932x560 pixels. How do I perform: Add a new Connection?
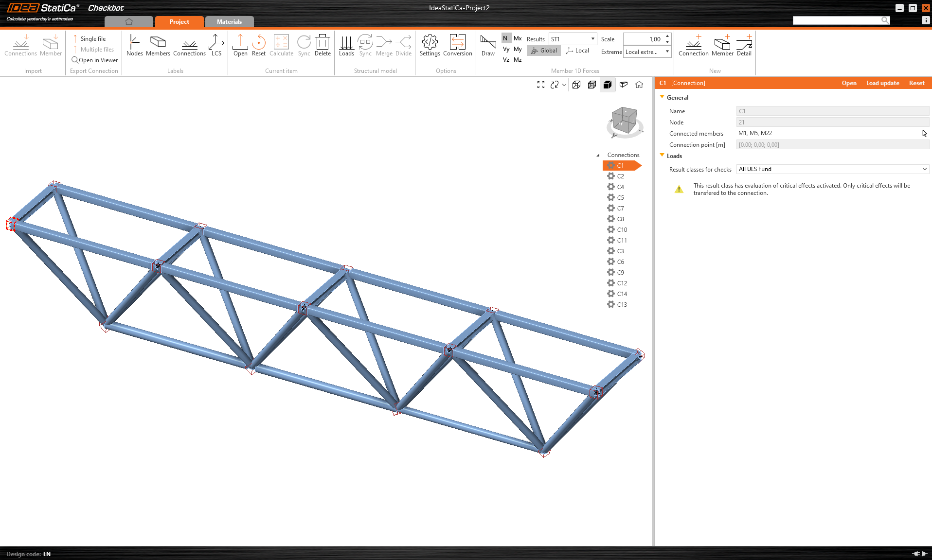pos(693,46)
